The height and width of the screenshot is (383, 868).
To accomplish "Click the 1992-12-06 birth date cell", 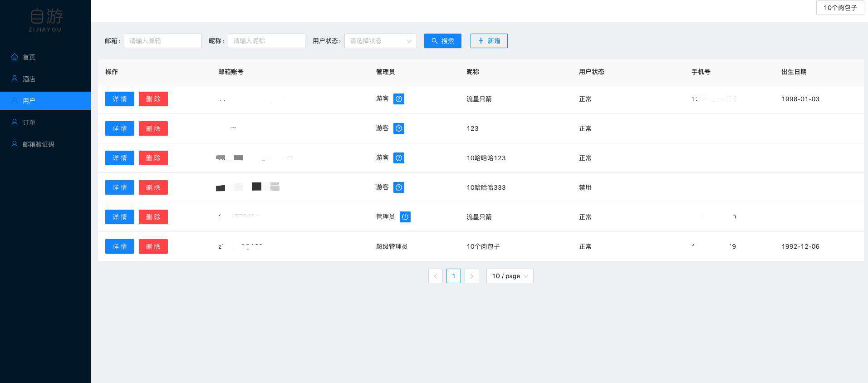I will click(800, 246).
